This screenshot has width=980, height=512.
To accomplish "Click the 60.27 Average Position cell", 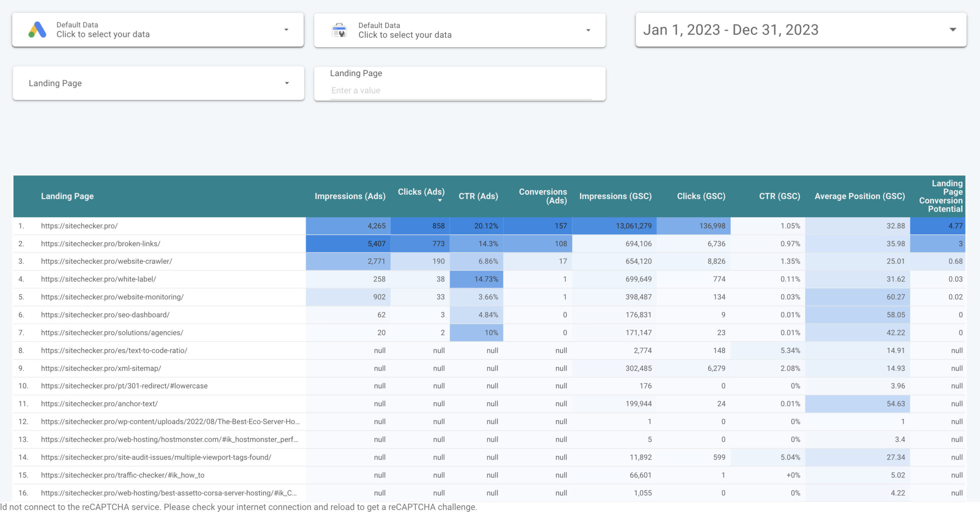I will [857, 297].
